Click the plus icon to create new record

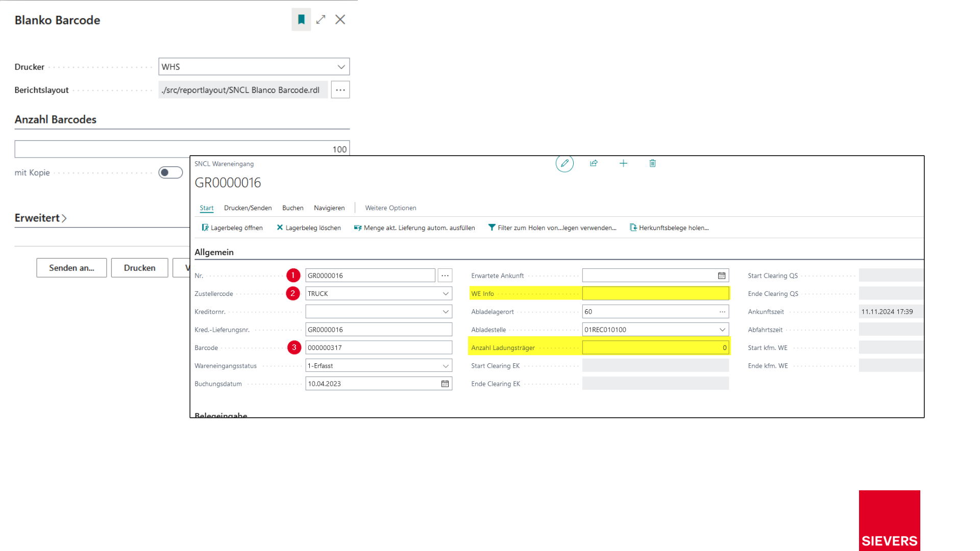pyautogui.click(x=623, y=163)
